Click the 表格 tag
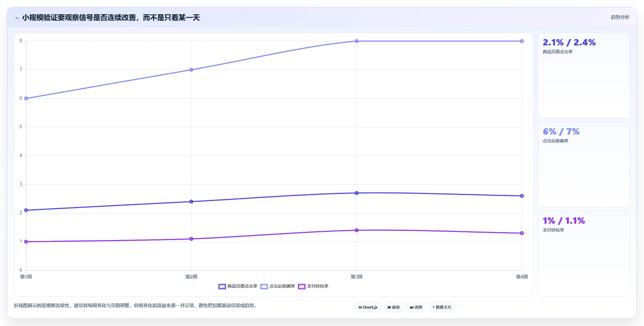The width and height of the screenshot is (644, 326). click(x=394, y=307)
